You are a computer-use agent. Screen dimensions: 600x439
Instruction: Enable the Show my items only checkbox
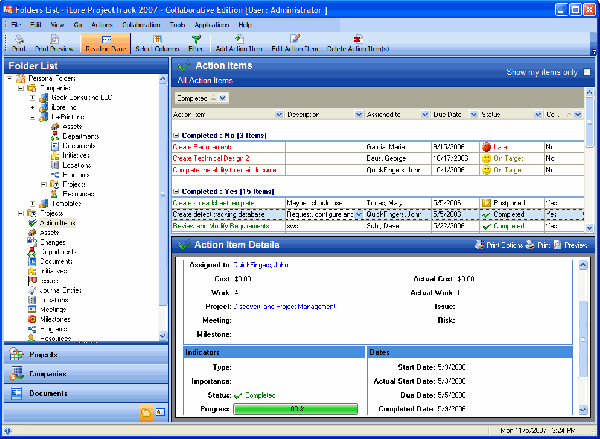(x=587, y=72)
